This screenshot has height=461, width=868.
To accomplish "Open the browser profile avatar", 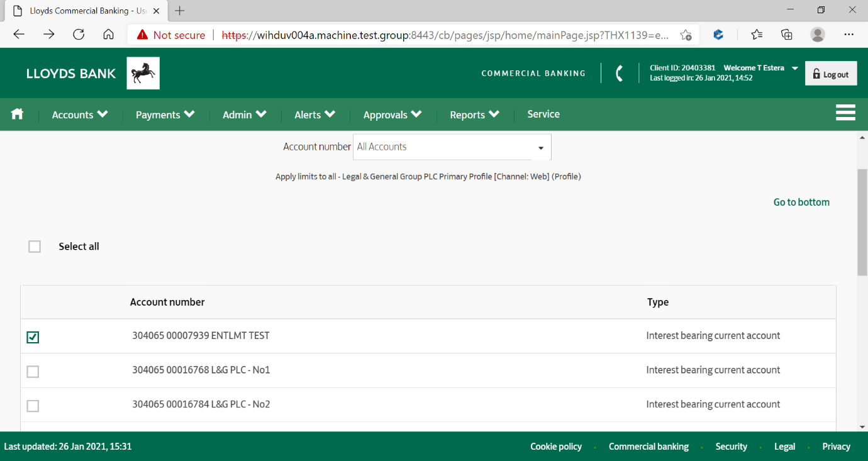I will click(817, 35).
